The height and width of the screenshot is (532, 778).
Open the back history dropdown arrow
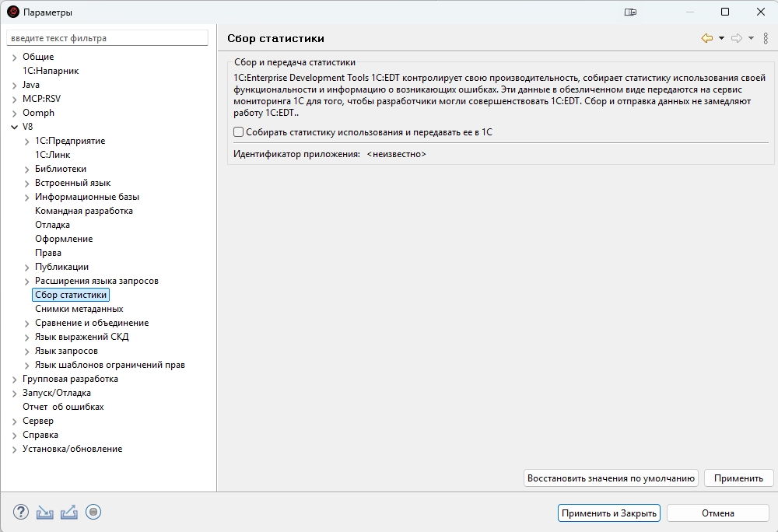721,38
